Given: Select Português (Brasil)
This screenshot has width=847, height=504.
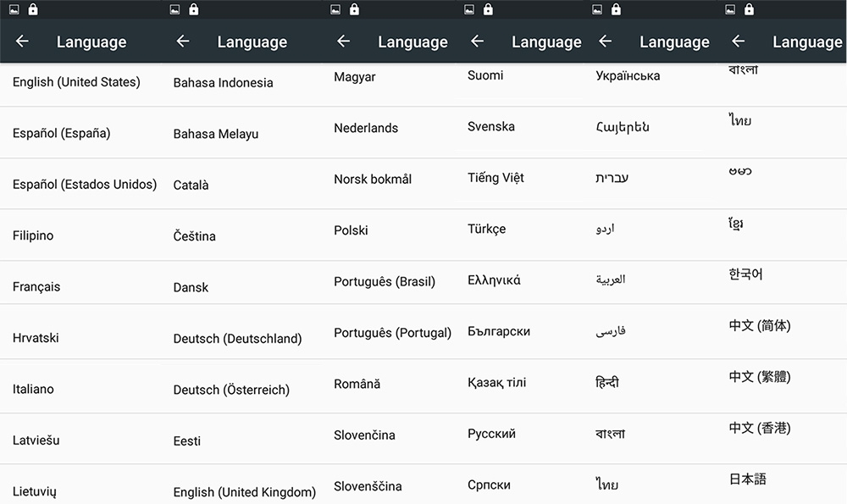Looking at the screenshot, I should point(384,281).
